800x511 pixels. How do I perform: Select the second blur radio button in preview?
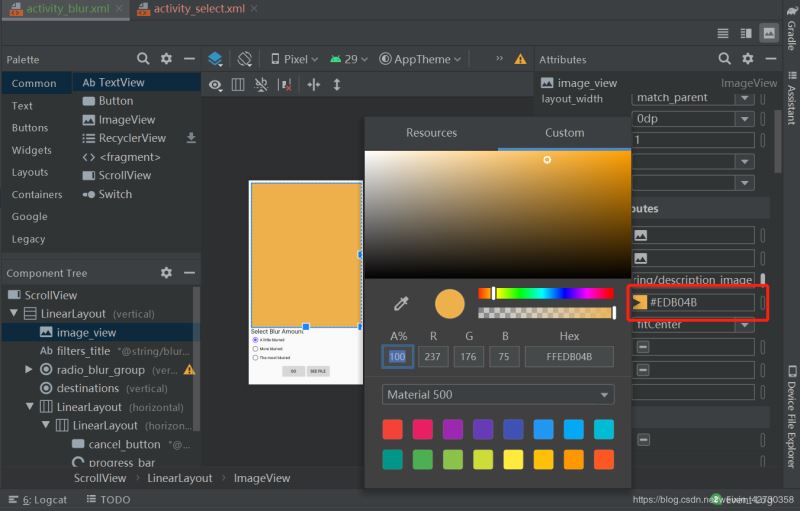[255, 349]
